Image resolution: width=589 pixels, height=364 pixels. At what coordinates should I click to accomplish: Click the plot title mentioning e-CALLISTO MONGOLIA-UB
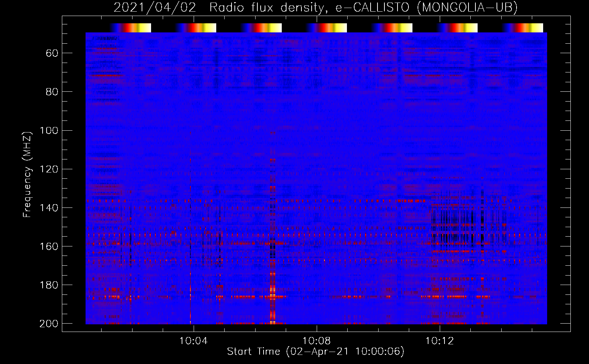point(316,7)
